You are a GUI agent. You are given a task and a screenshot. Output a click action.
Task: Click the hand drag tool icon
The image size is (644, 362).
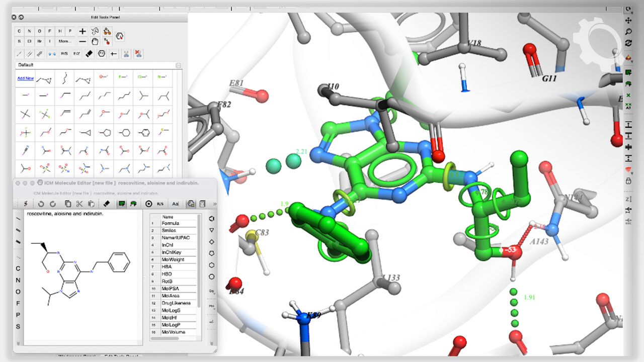[95, 41]
